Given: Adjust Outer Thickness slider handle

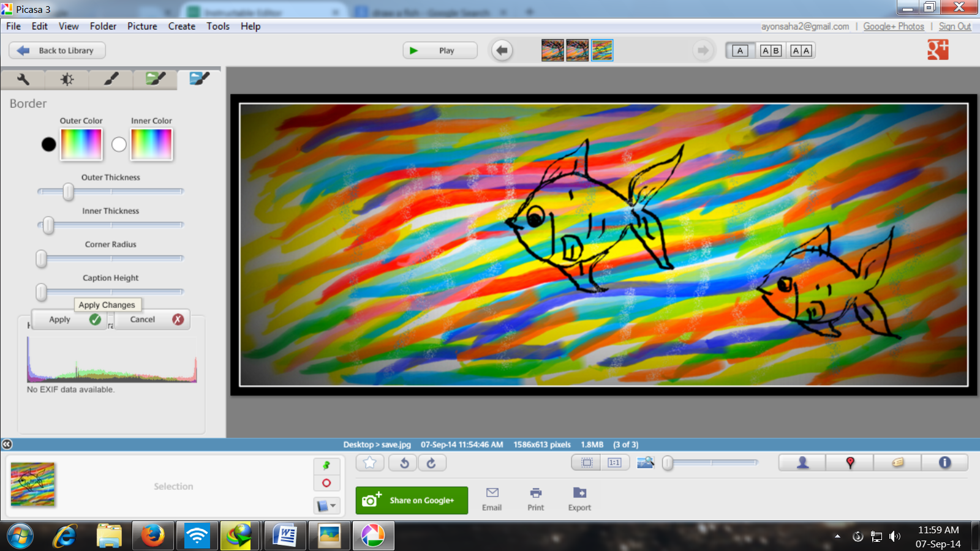Looking at the screenshot, I should pyautogui.click(x=68, y=192).
